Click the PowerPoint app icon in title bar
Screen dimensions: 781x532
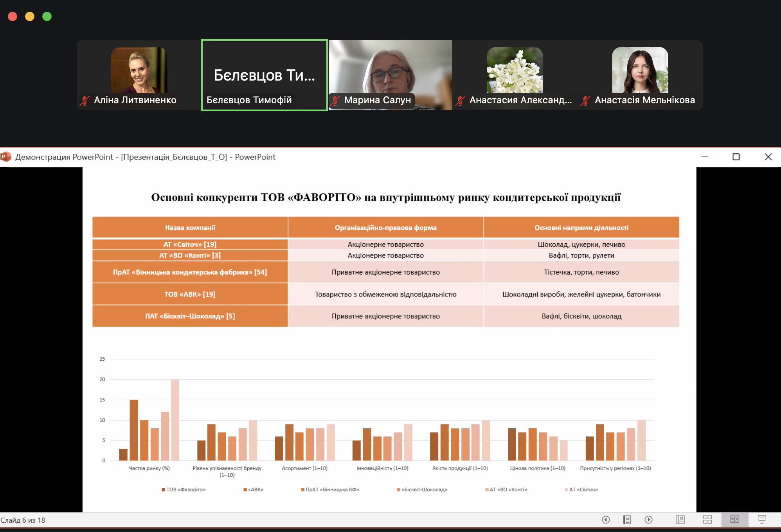point(6,157)
